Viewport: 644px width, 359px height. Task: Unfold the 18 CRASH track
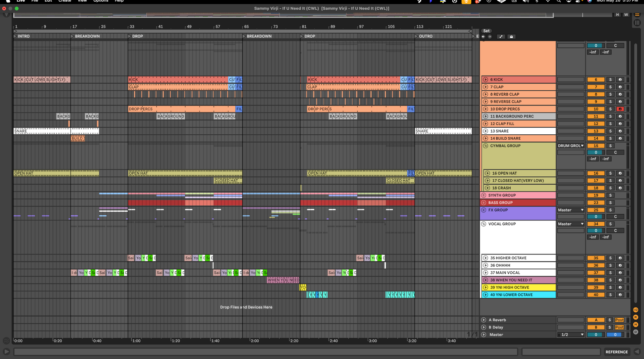tap(487, 188)
